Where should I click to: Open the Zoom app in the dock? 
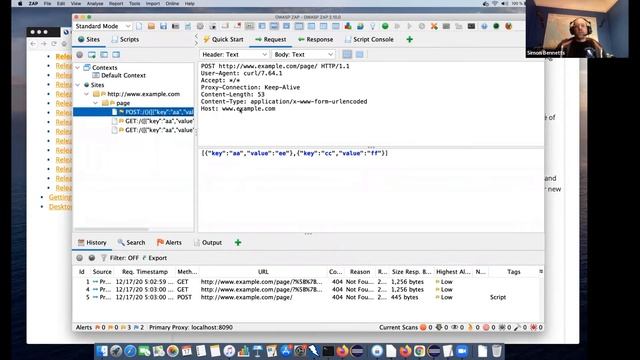click(462, 351)
